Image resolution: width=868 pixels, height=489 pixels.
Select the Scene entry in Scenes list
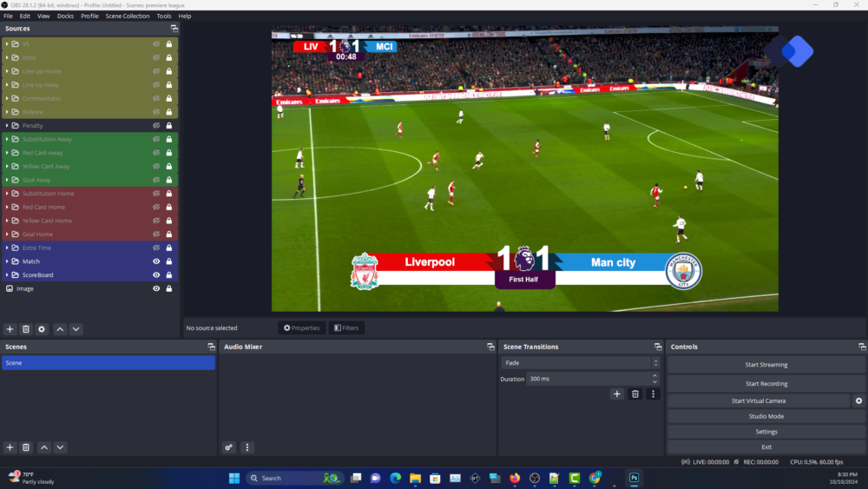pyautogui.click(x=108, y=363)
